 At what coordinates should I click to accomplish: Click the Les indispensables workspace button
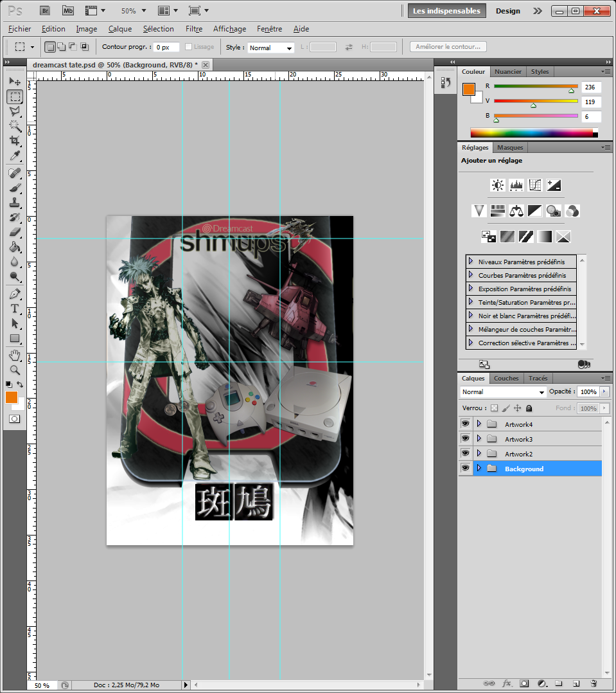click(x=446, y=11)
